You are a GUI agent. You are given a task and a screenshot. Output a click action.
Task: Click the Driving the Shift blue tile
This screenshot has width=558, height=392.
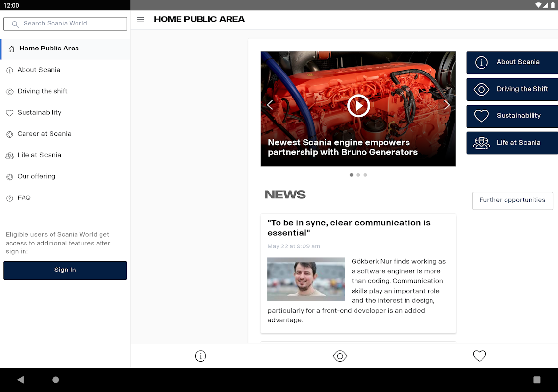512,89
